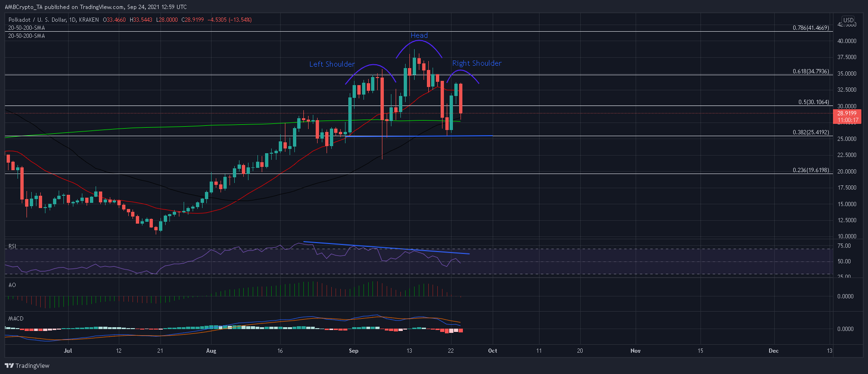This screenshot has width=868, height=374.
Task: Select the 'Right Shoulder' annotation text
Action: tap(477, 63)
